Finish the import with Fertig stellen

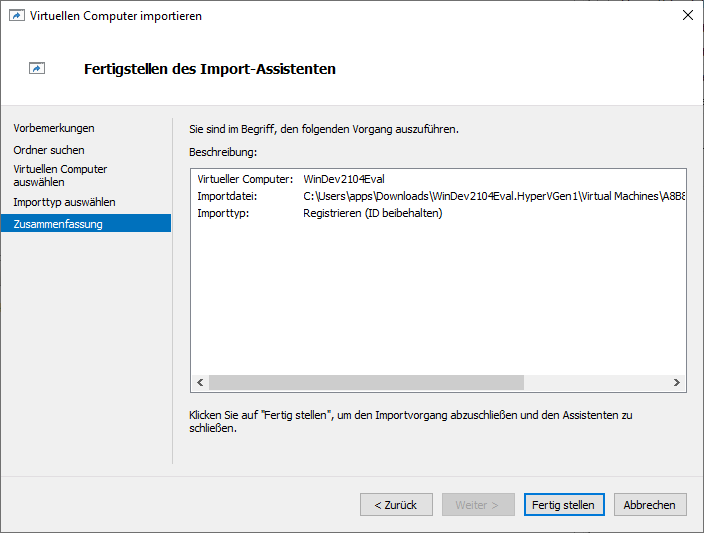(563, 505)
